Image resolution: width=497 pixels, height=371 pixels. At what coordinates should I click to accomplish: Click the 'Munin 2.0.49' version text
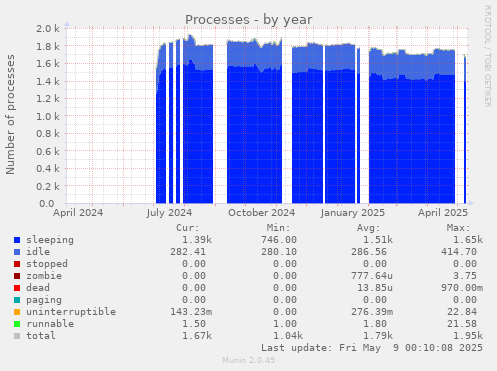click(x=249, y=360)
